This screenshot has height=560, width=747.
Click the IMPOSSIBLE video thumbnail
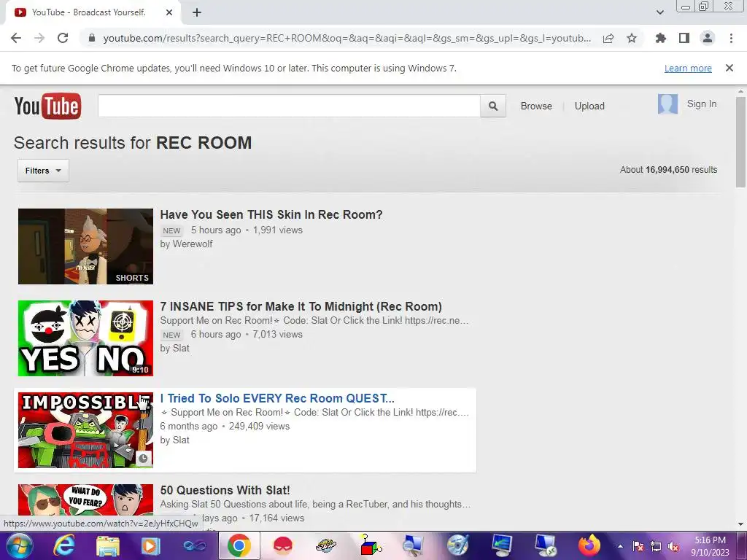(x=86, y=430)
